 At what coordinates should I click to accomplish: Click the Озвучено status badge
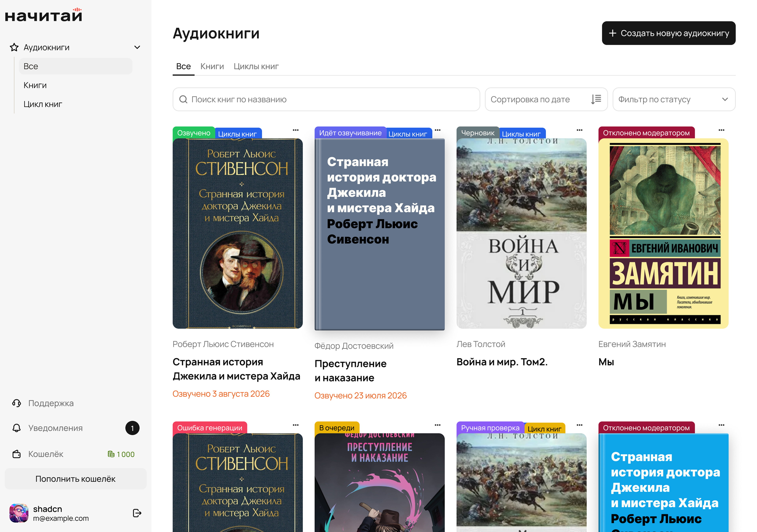click(x=194, y=133)
